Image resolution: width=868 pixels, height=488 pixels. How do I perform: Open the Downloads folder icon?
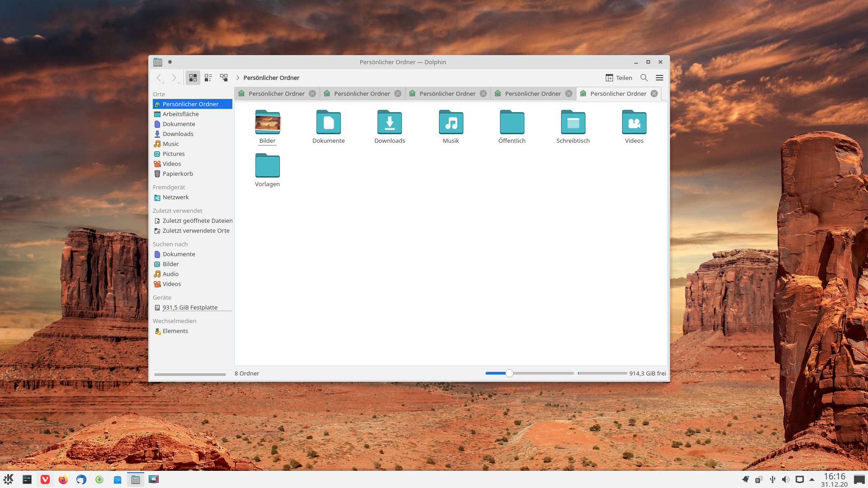coord(389,122)
